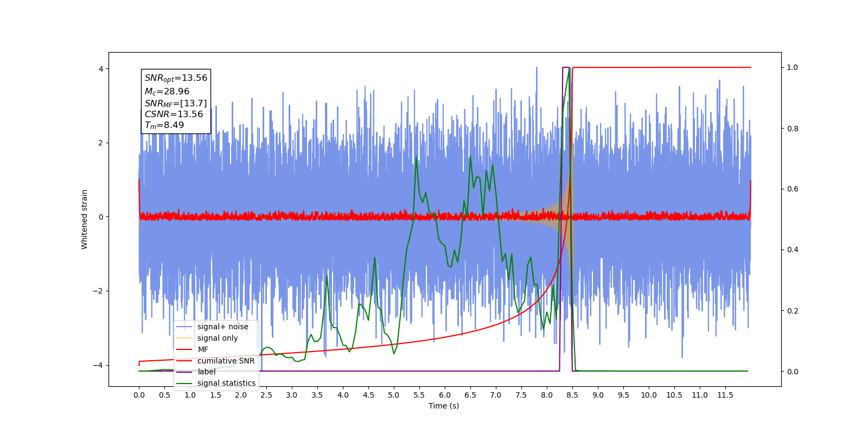
Task: Click the x-axis tick label 11.5
Action: pyautogui.click(x=725, y=395)
